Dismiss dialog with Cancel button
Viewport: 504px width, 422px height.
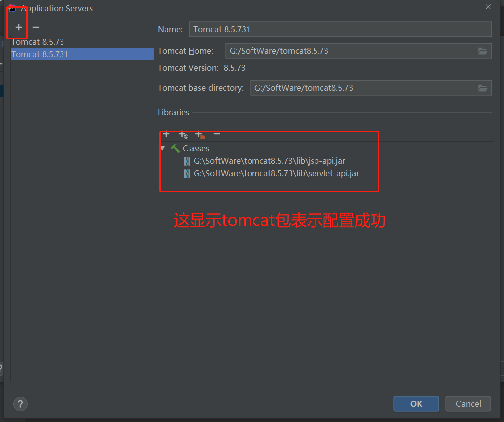468,404
